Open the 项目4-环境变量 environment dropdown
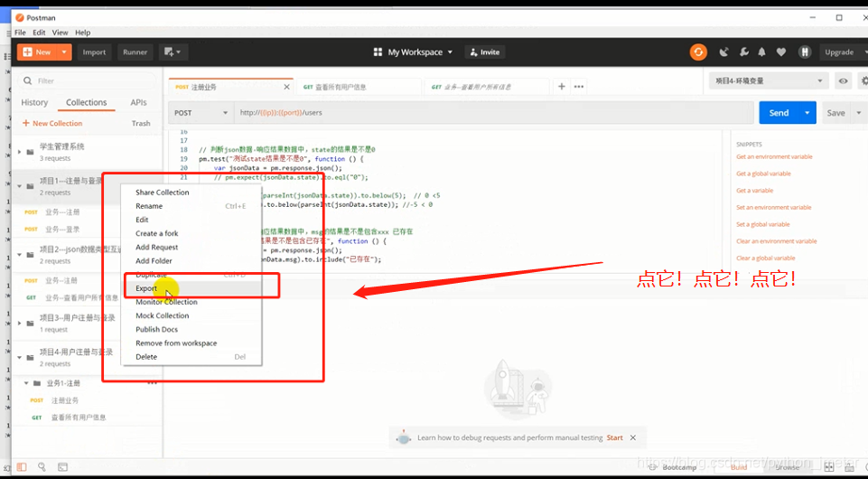This screenshot has height=479, width=868. click(769, 80)
